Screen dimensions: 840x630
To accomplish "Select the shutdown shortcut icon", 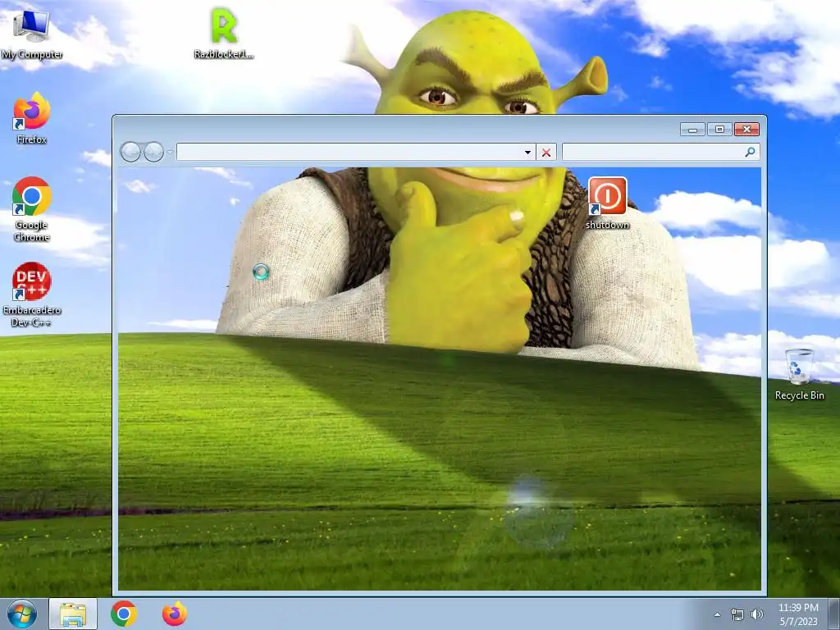I will pyautogui.click(x=608, y=203).
